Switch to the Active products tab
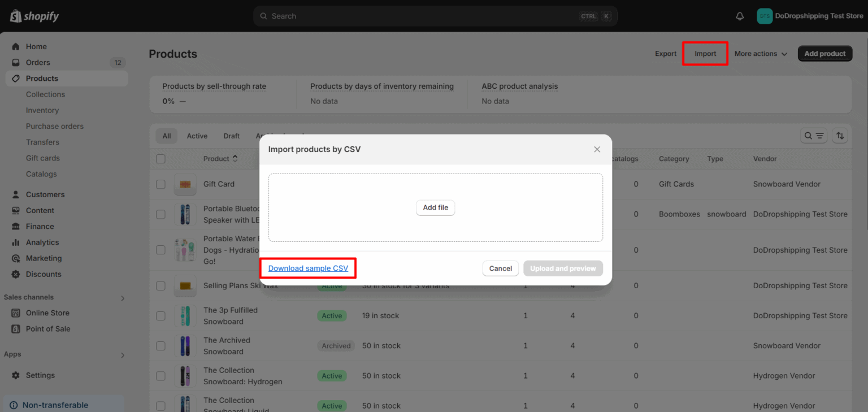This screenshot has height=412, width=868. click(x=197, y=136)
